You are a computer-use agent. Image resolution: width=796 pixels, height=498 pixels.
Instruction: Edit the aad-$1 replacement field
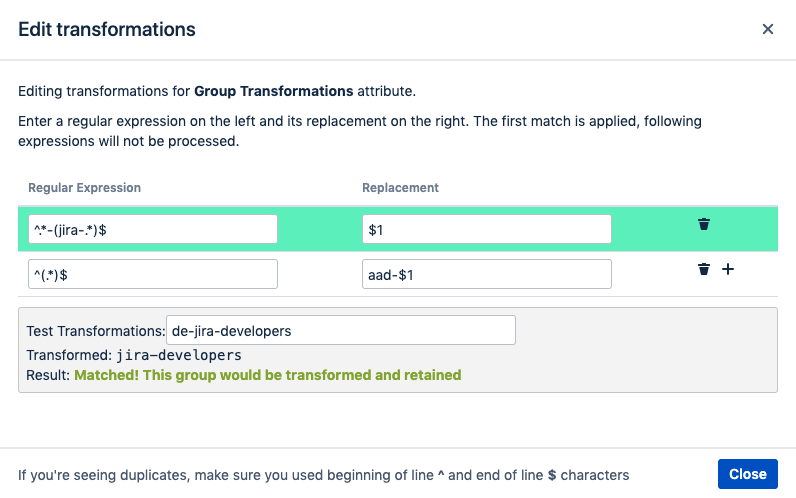pos(486,274)
